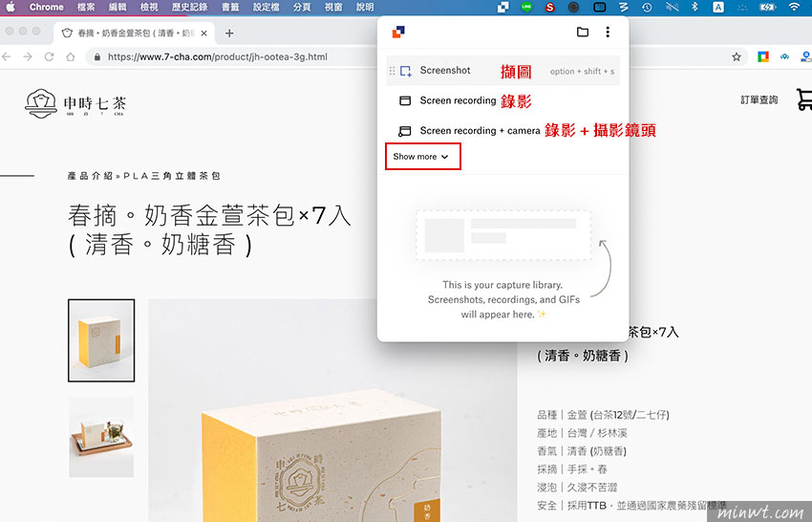812x522 pixels.
Task: Click the colorful square Chrome extension icon
Action: pyautogui.click(x=763, y=56)
